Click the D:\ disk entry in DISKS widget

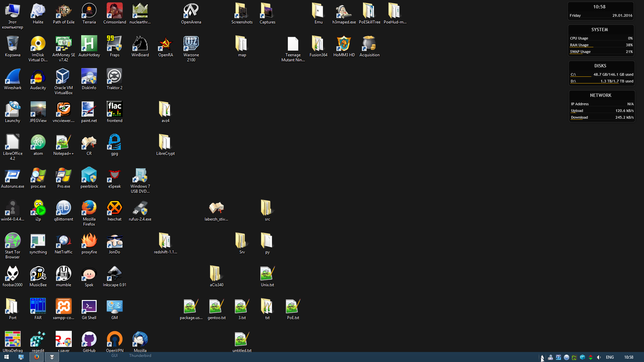[602, 81]
